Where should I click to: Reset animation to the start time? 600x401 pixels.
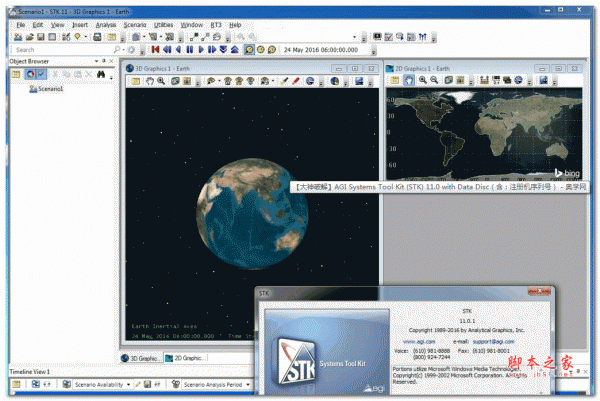(156, 49)
